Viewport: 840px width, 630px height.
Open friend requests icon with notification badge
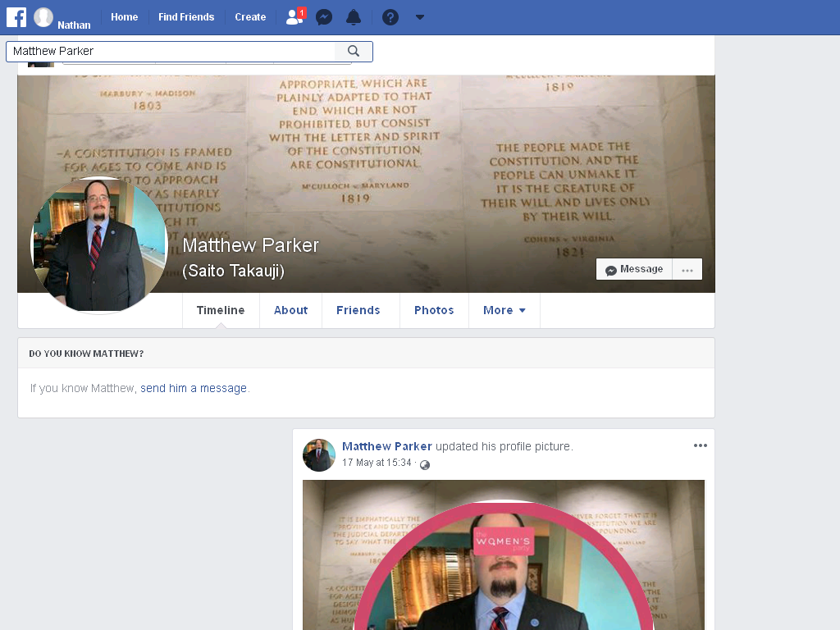[295, 16]
